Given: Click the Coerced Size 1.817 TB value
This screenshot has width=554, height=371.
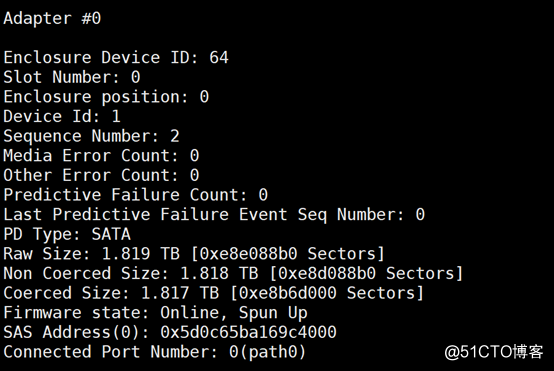Looking at the screenshot, I should [x=180, y=293].
